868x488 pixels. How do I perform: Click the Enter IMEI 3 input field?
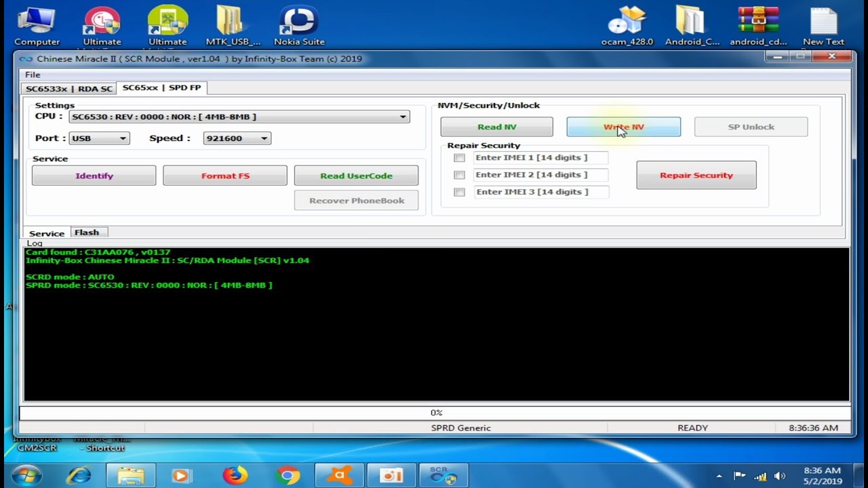click(x=540, y=192)
